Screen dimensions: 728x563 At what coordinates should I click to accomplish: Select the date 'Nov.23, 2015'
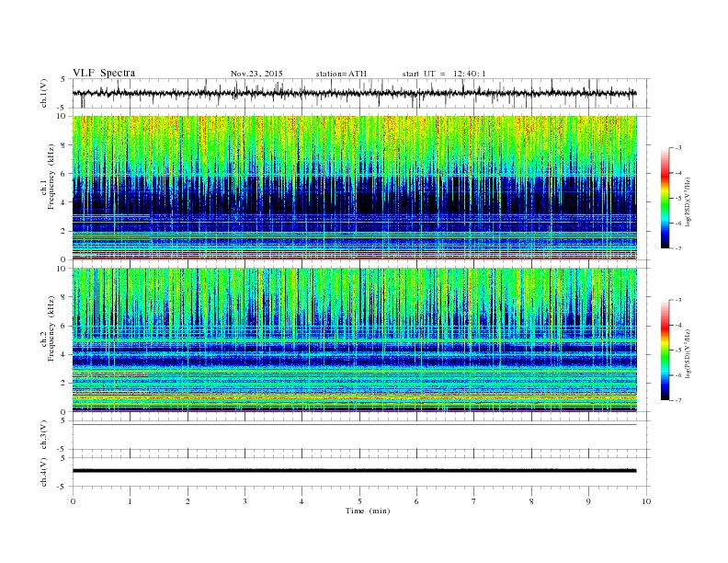point(256,74)
